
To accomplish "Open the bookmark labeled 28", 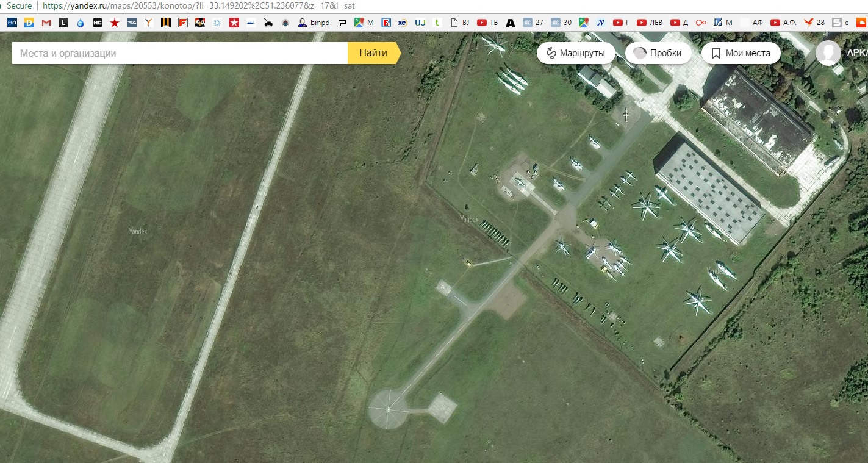I will (814, 23).
